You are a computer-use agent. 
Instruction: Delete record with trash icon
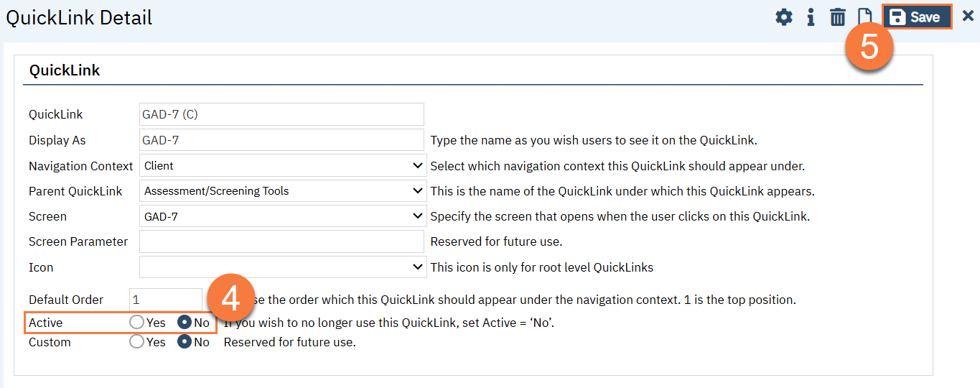coord(838,17)
